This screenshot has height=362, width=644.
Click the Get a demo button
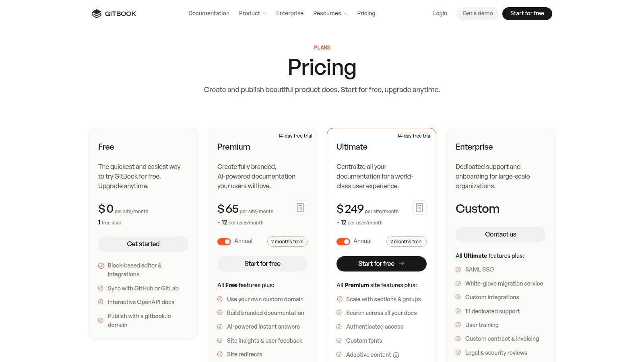pyautogui.click(x=477, y=13)
